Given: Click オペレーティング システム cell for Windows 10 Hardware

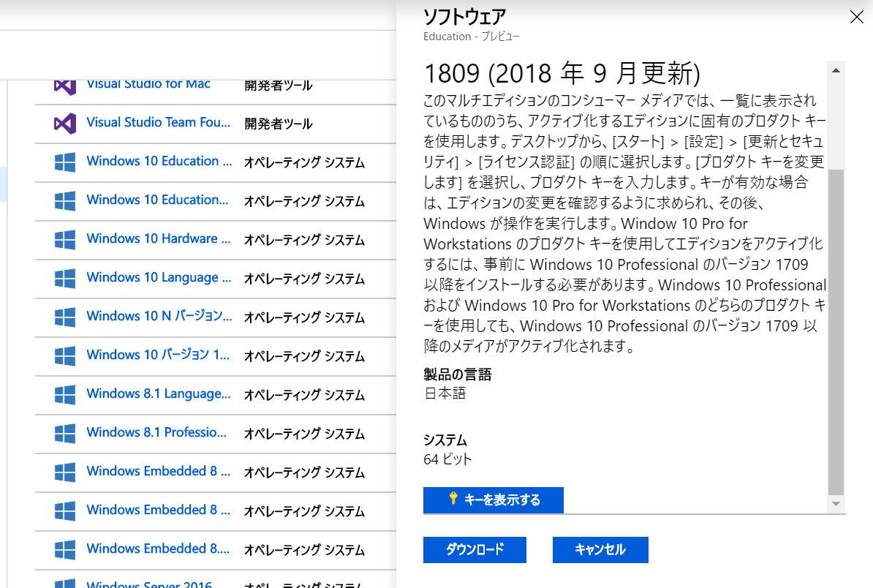Looking at the screenshot, I should tap(305, 241).
